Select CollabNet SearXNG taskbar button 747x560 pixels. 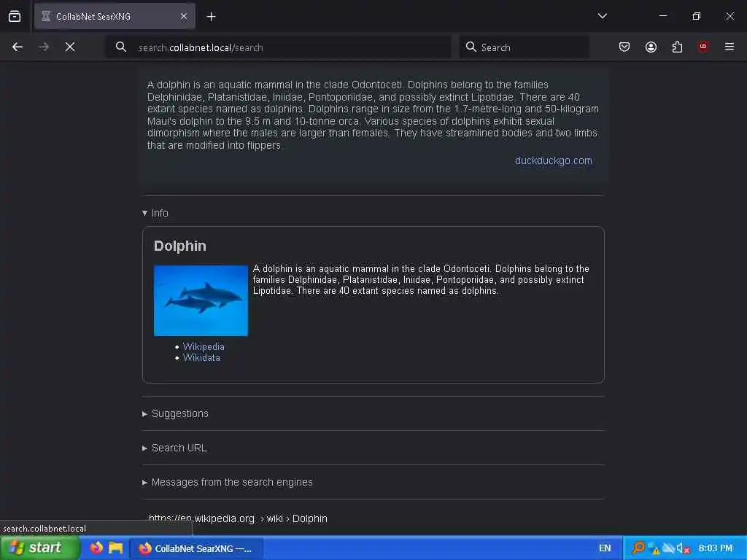click(x=196, y=548)
